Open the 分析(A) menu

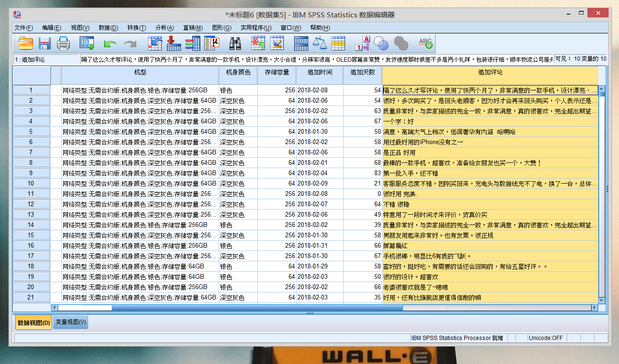coord(165,28)
